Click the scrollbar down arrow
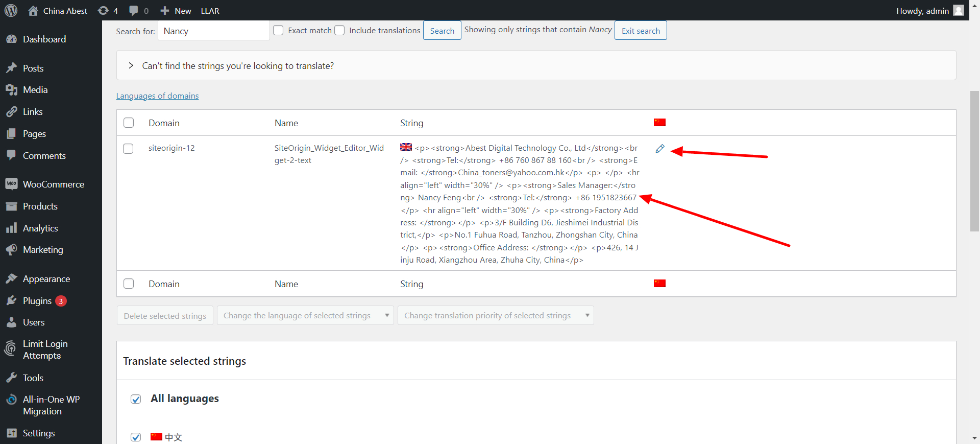The height and width of the screenshot is (444, 980). pyautogui.click(x=974, y=438)
